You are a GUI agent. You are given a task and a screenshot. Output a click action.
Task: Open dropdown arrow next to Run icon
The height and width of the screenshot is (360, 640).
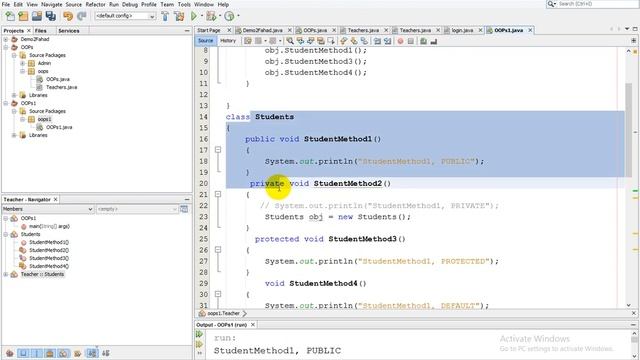pyautogui.click(x=202, y=16)
